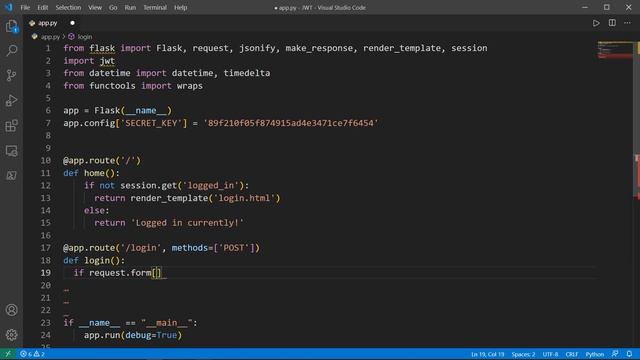The width and height of the screenshot is (640, 360).
Task: Go to line via Ln 19, Col 19
Action: [487, 354]
